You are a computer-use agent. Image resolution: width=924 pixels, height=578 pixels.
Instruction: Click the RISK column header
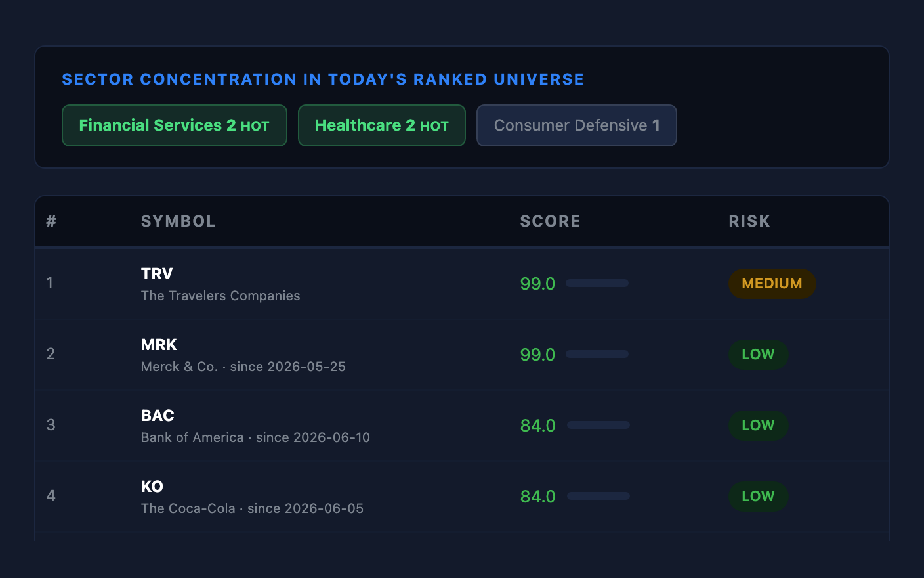pos(749,221)
